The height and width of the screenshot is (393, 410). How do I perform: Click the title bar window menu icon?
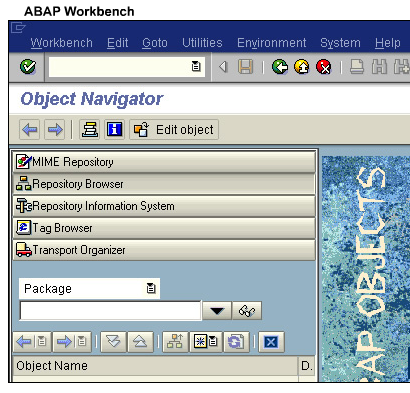pyautogui.click(x=18, y=28)
